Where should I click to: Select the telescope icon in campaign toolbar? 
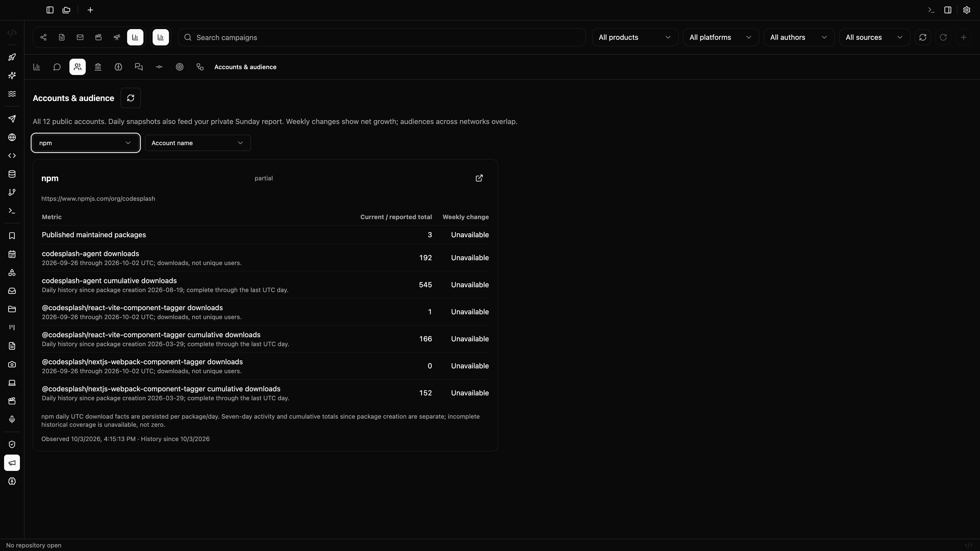[117, 37]
